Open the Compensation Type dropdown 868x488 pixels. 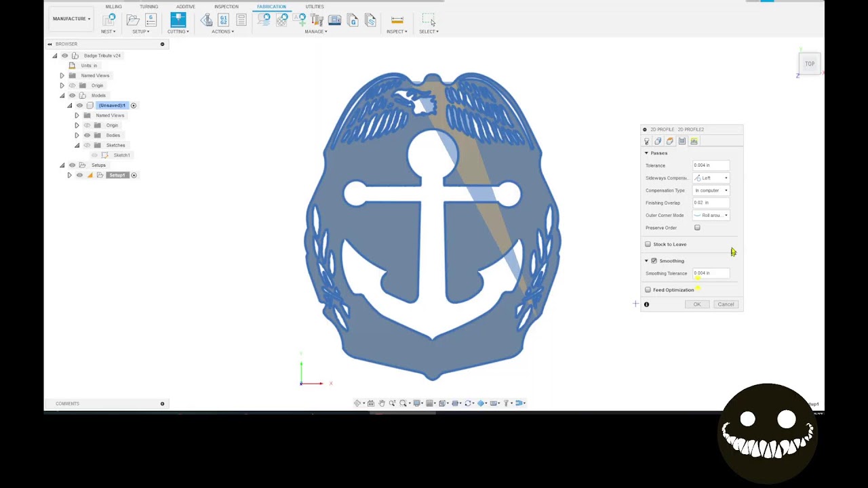click(711, 190)
